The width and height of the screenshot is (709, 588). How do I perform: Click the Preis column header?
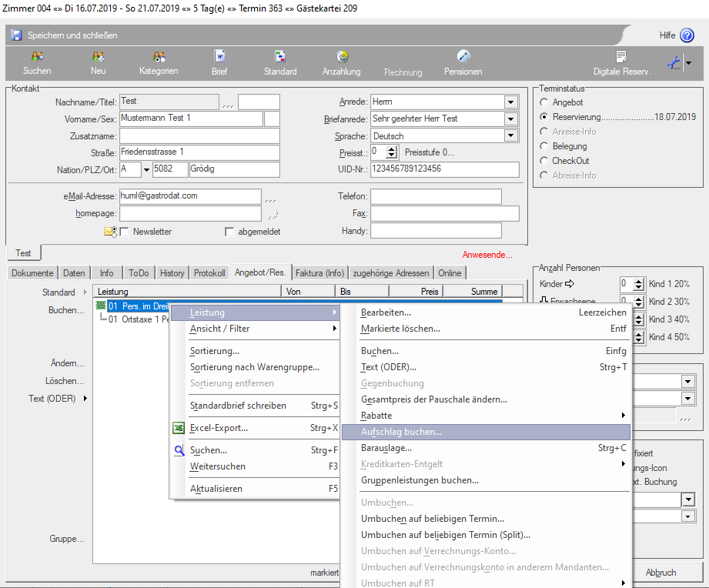pyautogui.click(x=416, y=292)
